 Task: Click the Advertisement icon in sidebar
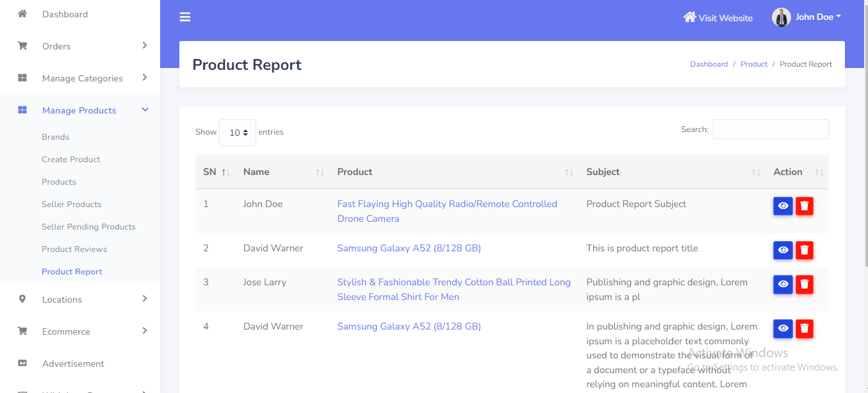[22, 363]
